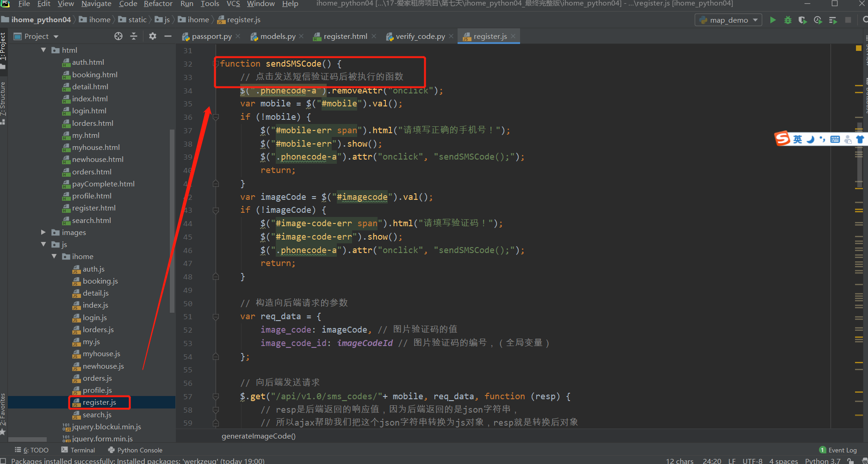Open the map_demo run configuration dropdown
The height and width of the screenshot is (464, 868).
point(728,20)
